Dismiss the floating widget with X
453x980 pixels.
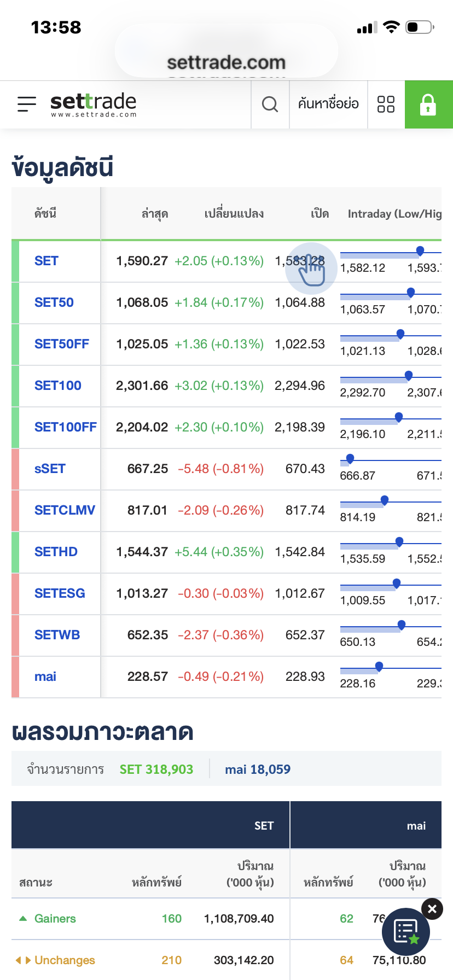coord(432,909)
